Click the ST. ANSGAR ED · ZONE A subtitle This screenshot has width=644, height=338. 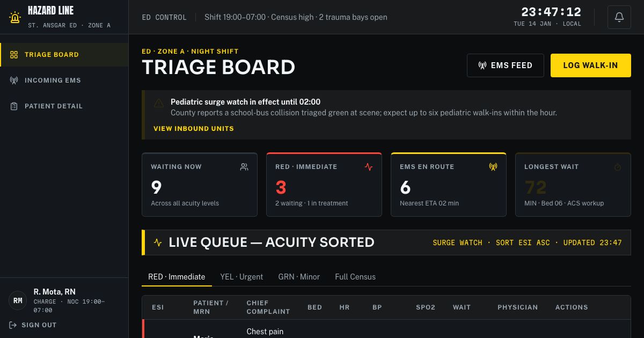(69, 25)
